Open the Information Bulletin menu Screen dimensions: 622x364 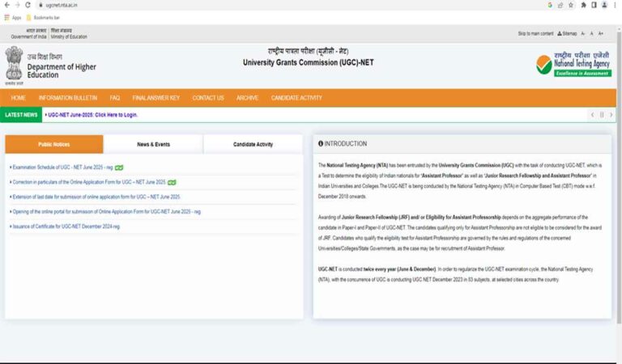(67, 98)
